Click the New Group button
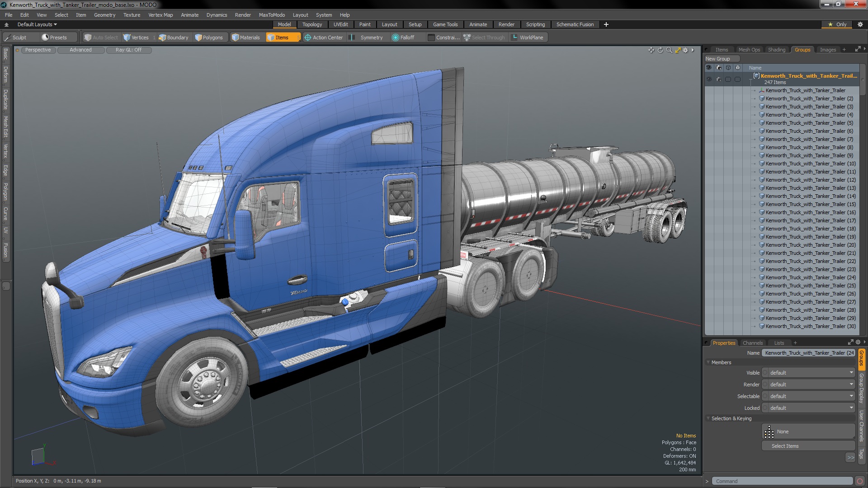The width and height of the screenshot is (868, 488). (722, 59)
